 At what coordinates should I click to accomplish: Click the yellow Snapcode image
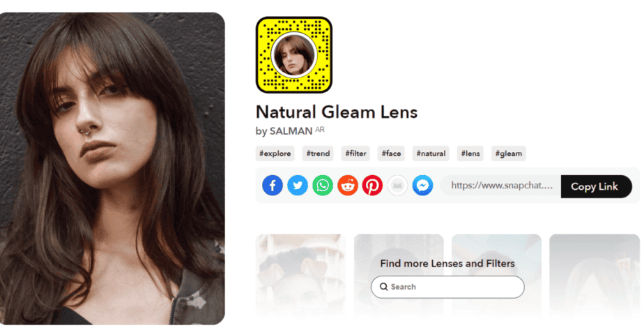click(x=294, y=54)
